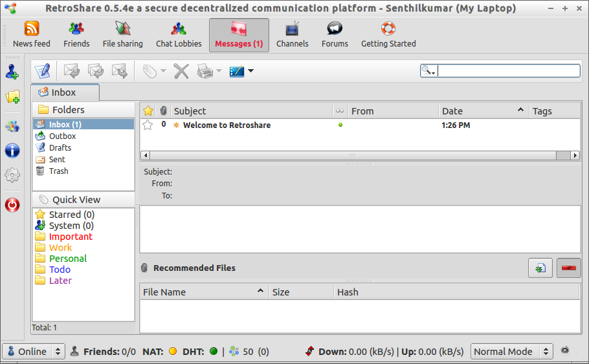Open Options via the gear sidebar icon
Screen dimensions: 589x364
pos(12,175)
